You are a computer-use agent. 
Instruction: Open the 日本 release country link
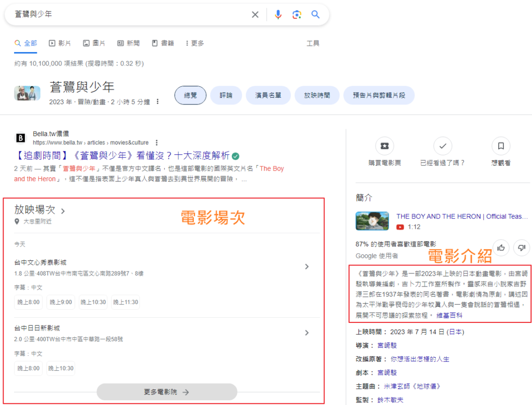[x=455, y=332]
